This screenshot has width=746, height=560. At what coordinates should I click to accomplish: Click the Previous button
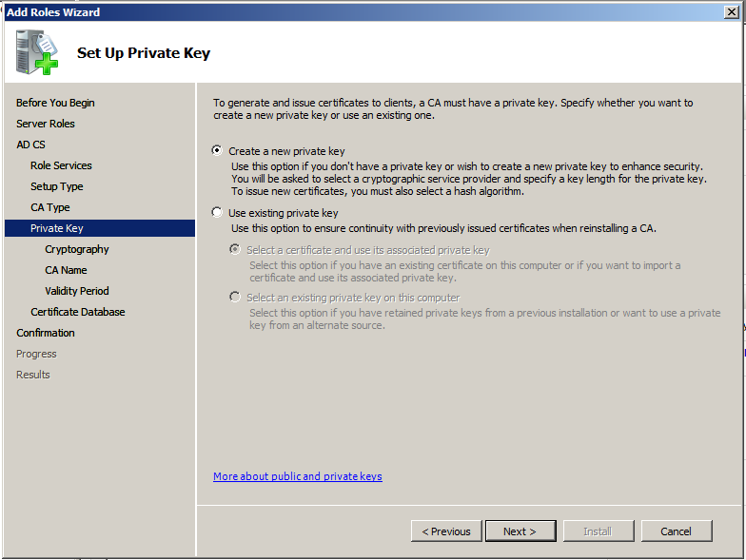[x=446, y=531]
